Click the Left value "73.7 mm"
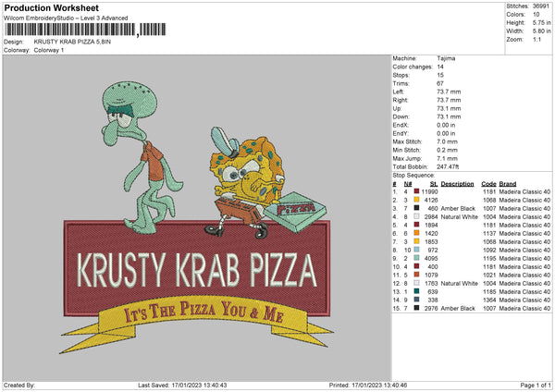Viewport: 555px width, 392px height. click(449, 92)
